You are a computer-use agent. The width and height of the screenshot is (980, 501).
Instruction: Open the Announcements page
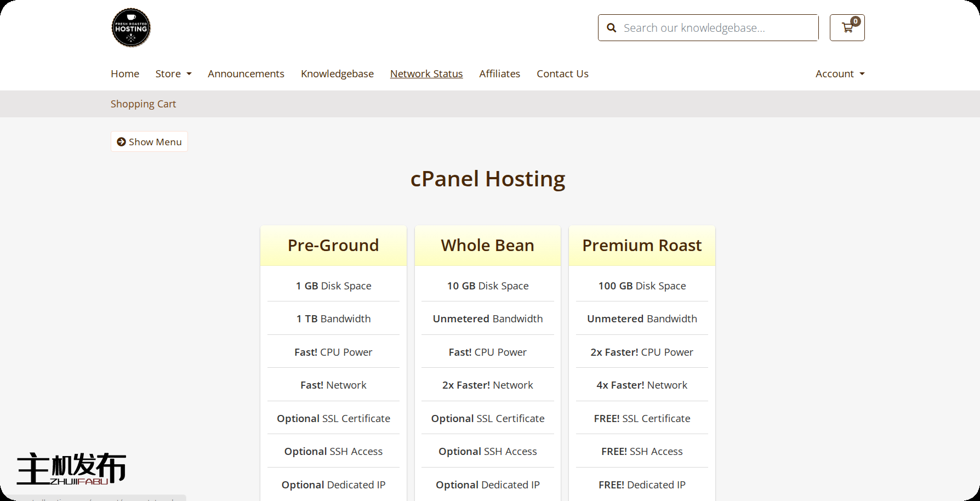[x=246, y=74]
